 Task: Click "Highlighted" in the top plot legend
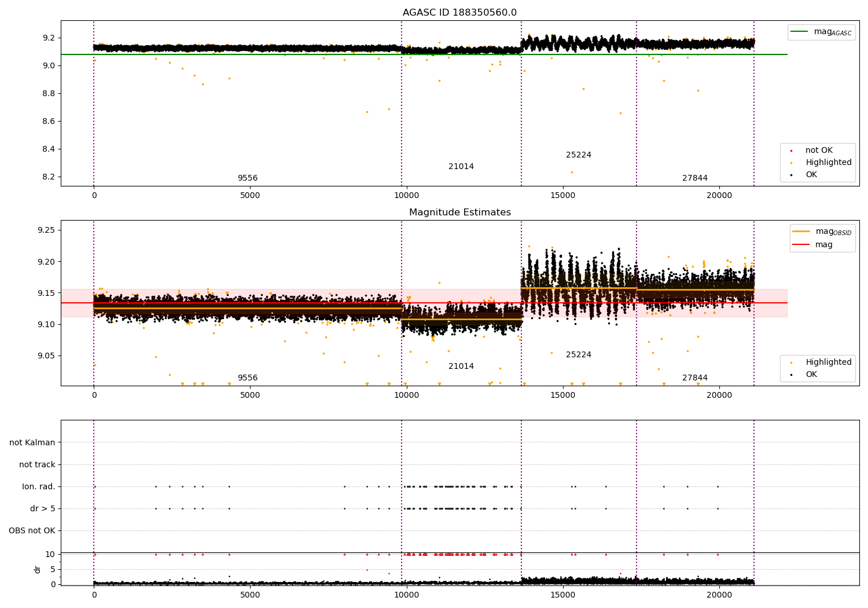click(x=828, y=163)
